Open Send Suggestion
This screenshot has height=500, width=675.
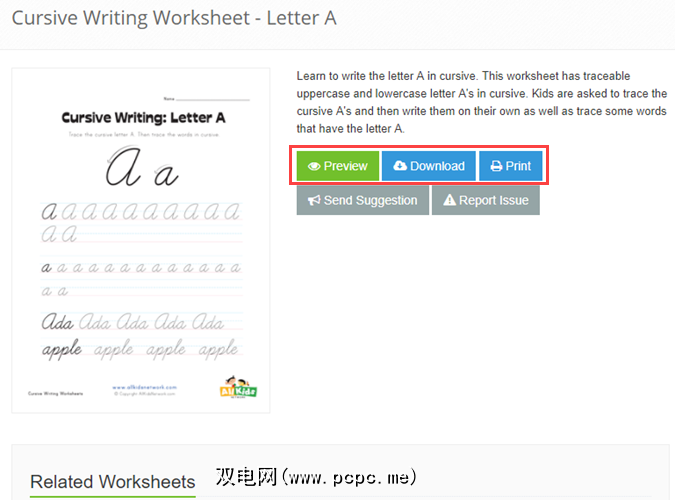[362, 200]
